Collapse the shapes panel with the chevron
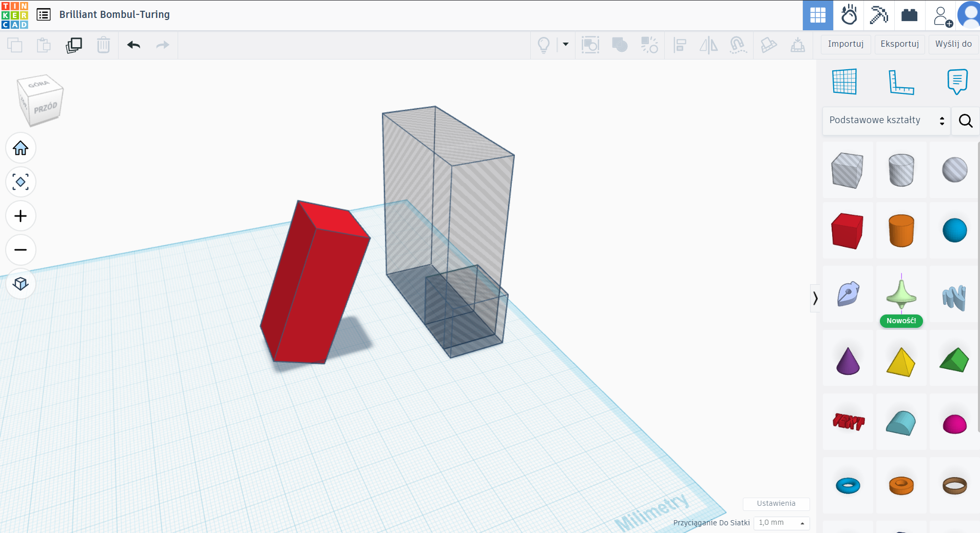Viewport: 980px width, 533px height. pyautogui.click(x=815, y=298)
